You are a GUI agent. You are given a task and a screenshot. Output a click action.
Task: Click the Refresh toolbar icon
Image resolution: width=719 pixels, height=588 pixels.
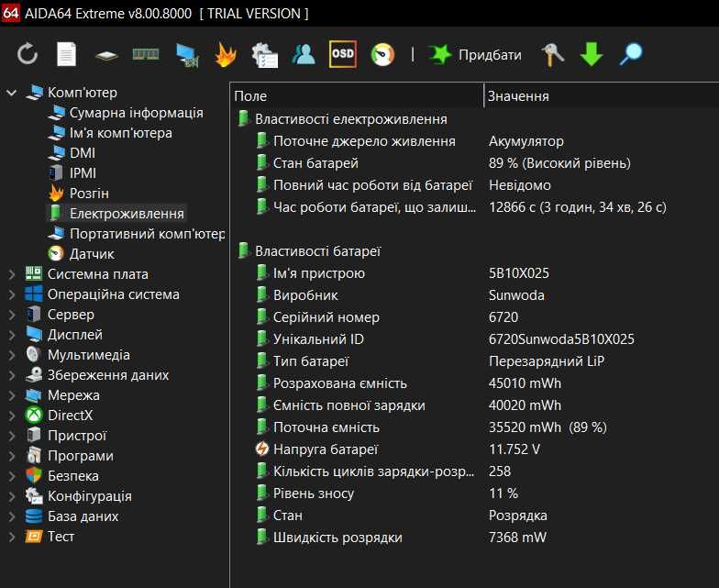click(x=28, y=54)
